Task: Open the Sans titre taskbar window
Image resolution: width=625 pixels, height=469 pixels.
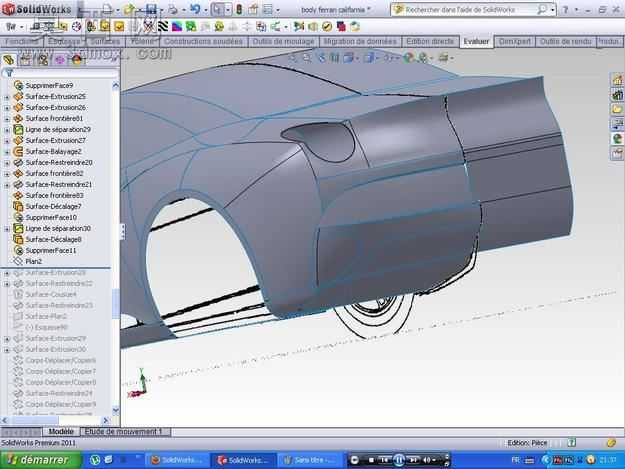Action: coord(309,460)
